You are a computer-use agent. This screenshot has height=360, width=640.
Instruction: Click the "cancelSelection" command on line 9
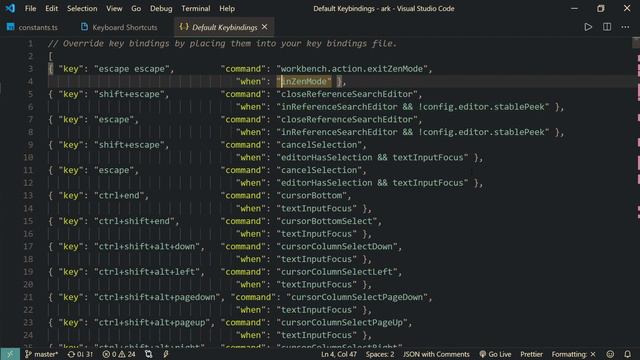click(319, 144)
